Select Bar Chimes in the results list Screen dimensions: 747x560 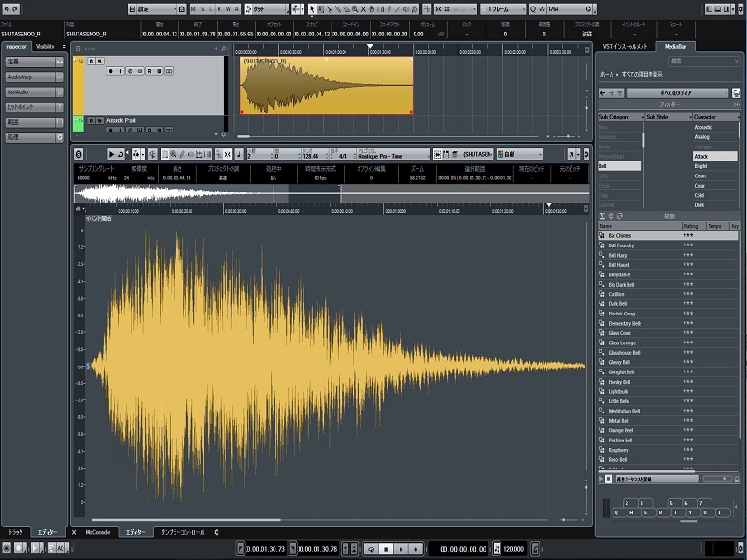tap(620, 235)
